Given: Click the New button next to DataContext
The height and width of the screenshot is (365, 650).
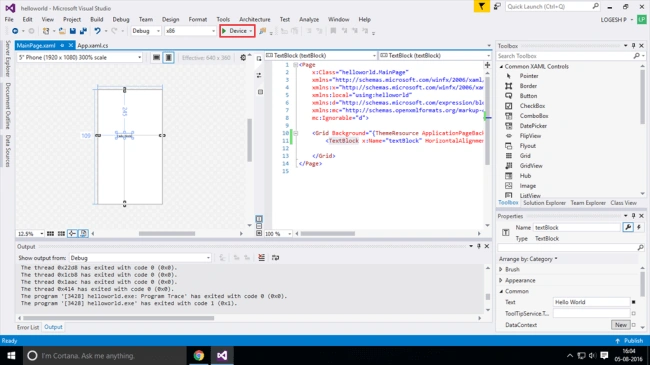Looking at the screenshot, I should (x=621, y=325).
